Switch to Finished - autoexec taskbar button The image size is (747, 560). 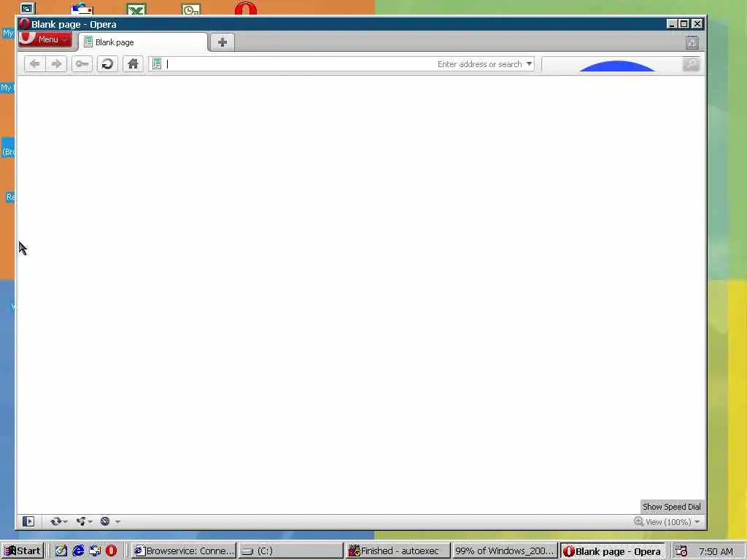[x=398, y=551]
